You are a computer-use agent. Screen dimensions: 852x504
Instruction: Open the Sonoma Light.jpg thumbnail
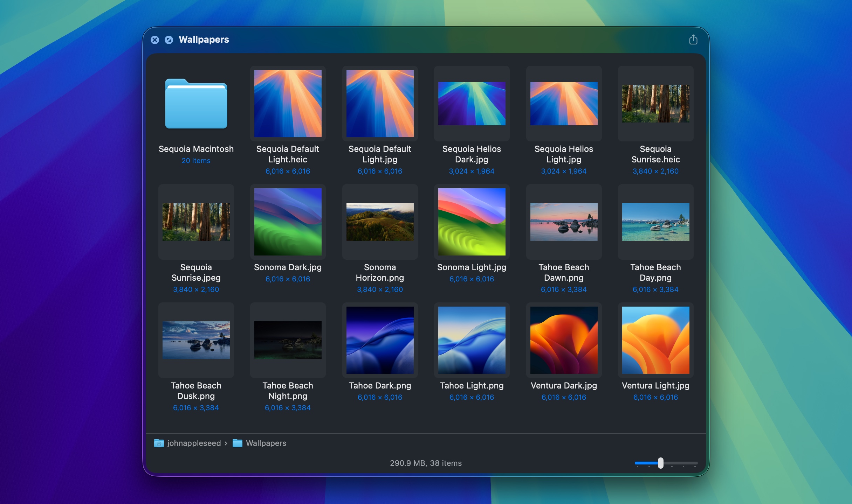[472, 222]
